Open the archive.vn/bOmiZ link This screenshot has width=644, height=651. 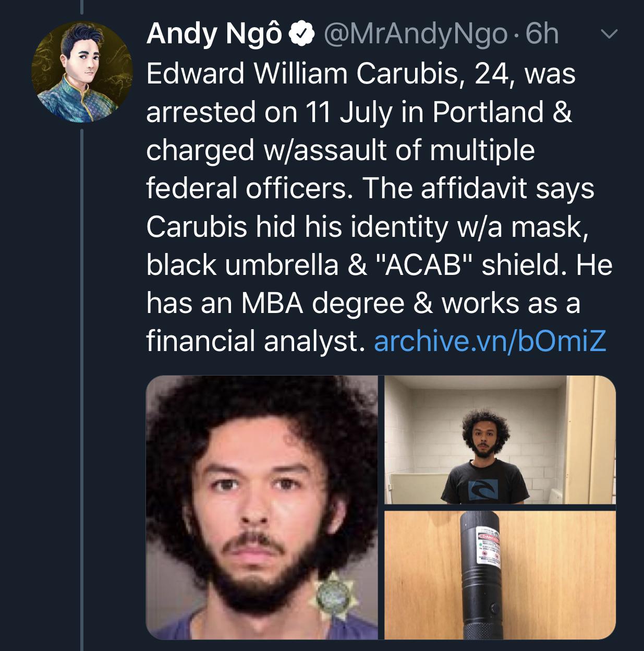point(490,341)
